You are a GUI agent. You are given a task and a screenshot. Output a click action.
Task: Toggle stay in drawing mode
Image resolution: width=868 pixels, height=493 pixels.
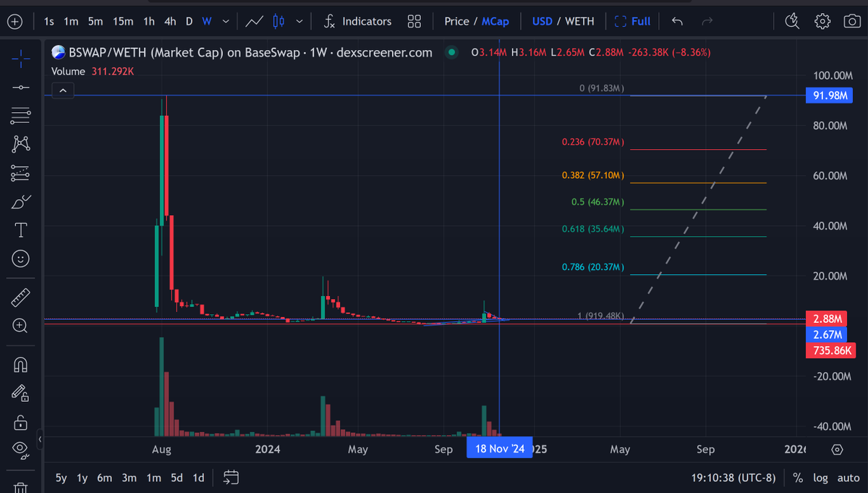tap(21, 393)
